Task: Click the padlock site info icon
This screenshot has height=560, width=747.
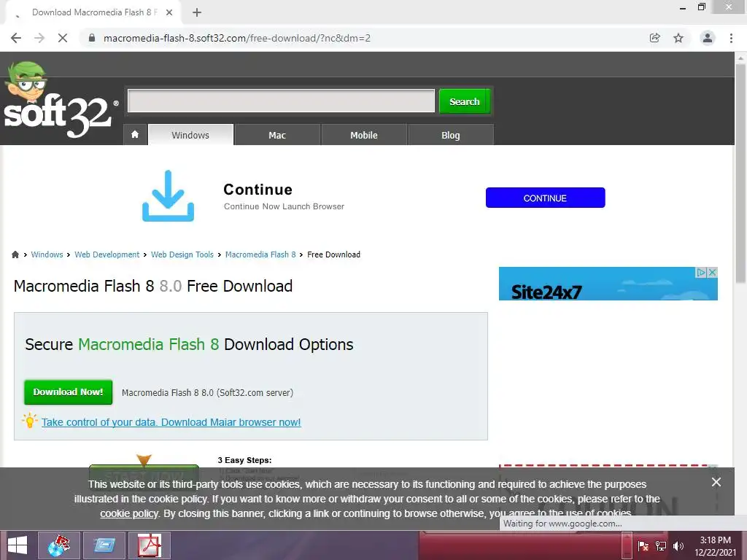Action: pyautogui.click(x=93, y=38)
